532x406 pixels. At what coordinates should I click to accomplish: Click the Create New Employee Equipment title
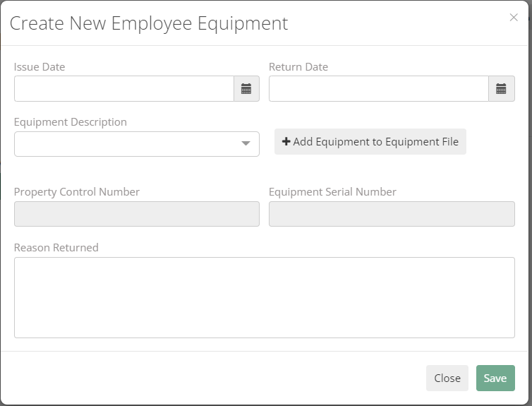(149, 24)
